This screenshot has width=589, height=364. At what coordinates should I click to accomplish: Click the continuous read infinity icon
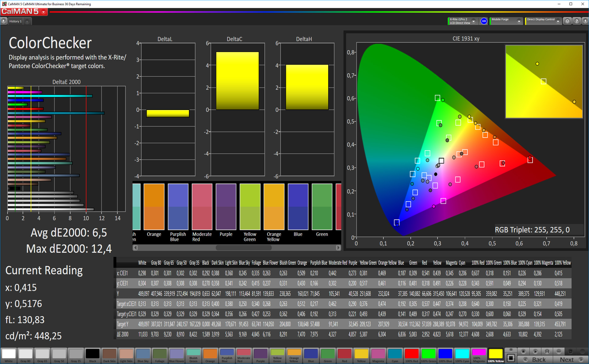[x=559, y=351]
